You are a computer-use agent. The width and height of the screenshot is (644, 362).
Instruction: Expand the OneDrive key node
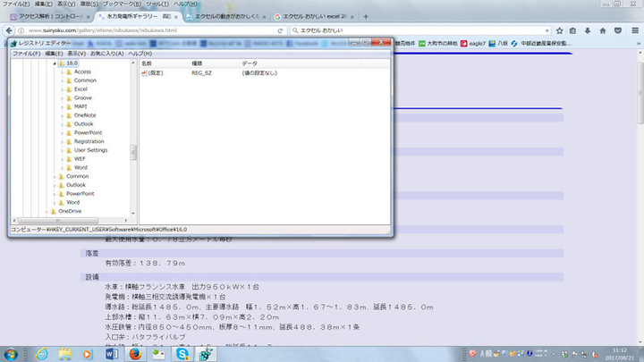tap(47, 211)
